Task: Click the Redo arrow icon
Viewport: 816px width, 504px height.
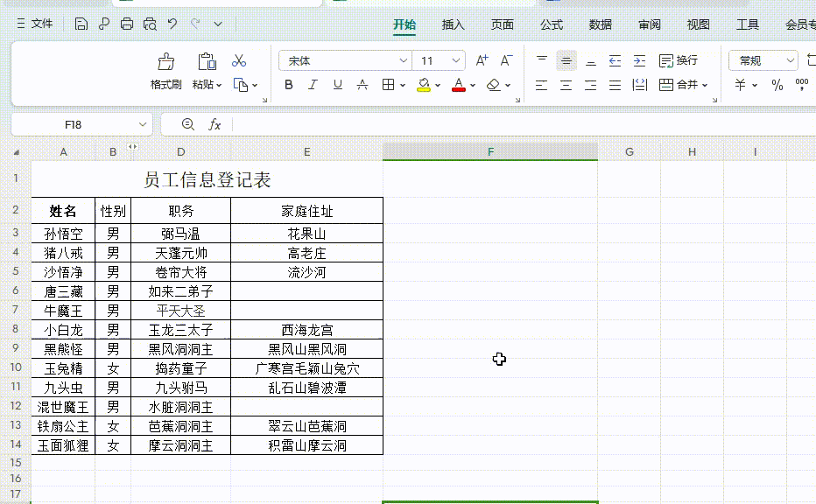Action: pyautogui.click(x=195, y=24)
